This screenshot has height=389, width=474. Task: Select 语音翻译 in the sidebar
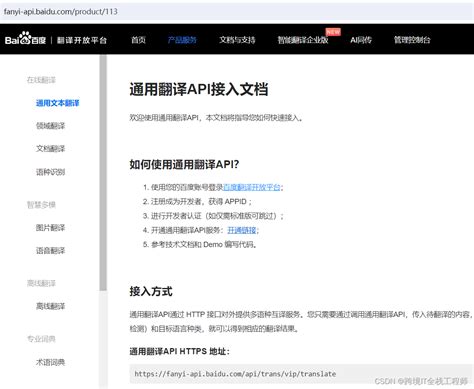(50, 250)
